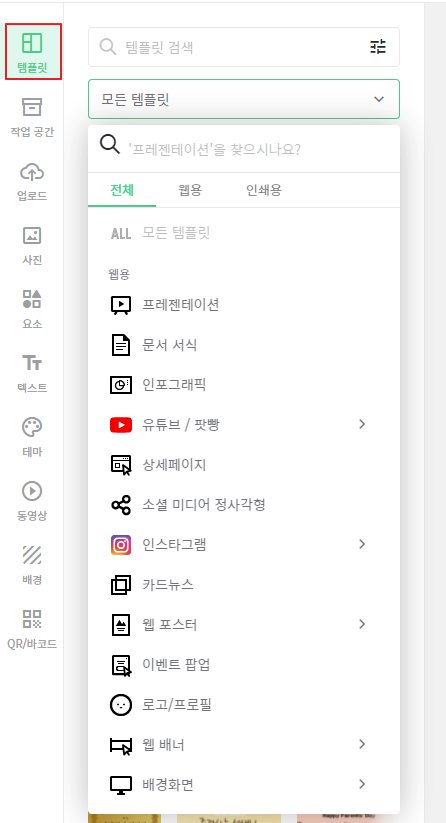Click the 로고/프로필 face icon
Screen dimensions: 446x823
(x=121, y=704)
